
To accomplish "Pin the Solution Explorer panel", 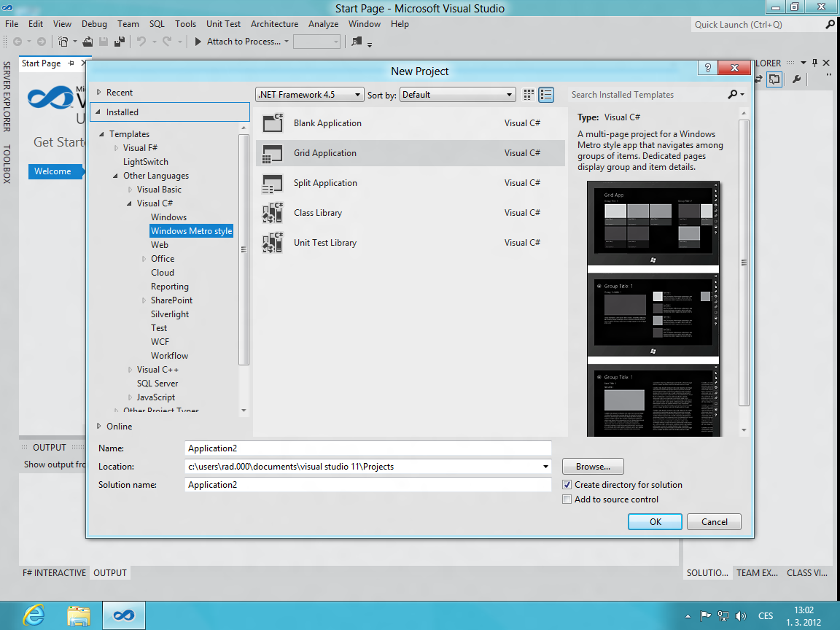I will tap(814, 63).
